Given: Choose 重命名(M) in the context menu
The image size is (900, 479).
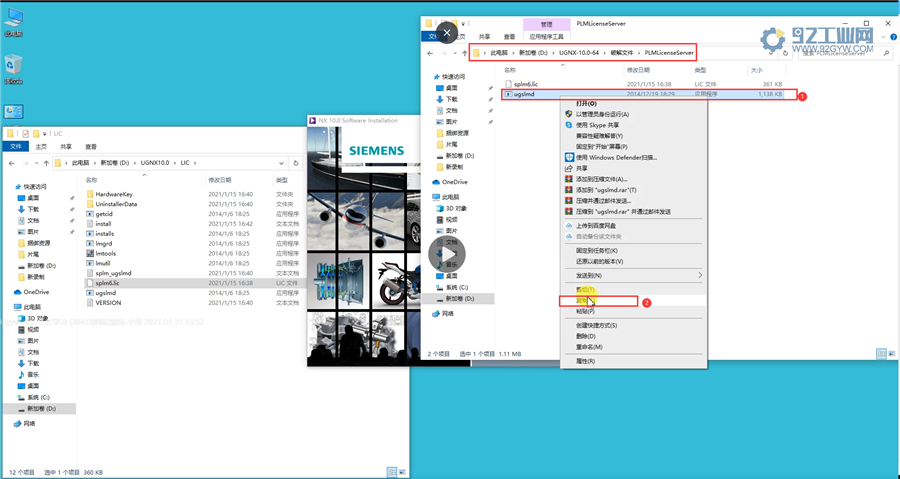Looking at the screenshot, I should [x=589, y=347].
